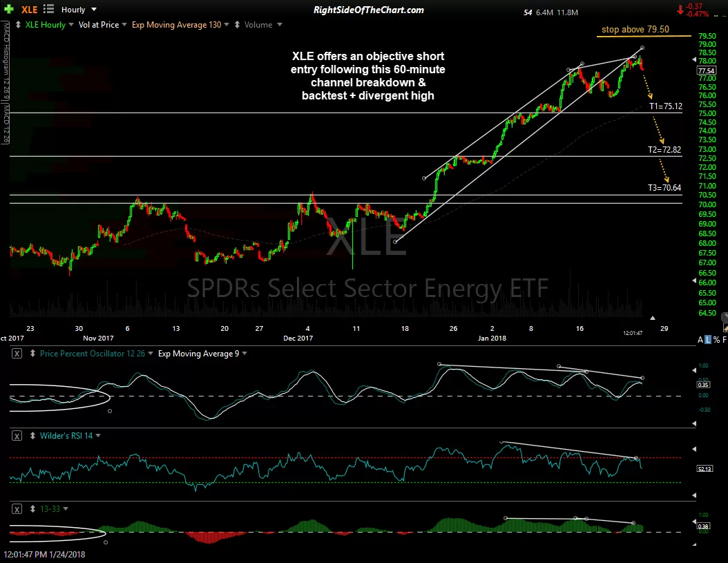Click the PPO value label 0.35

703,385
